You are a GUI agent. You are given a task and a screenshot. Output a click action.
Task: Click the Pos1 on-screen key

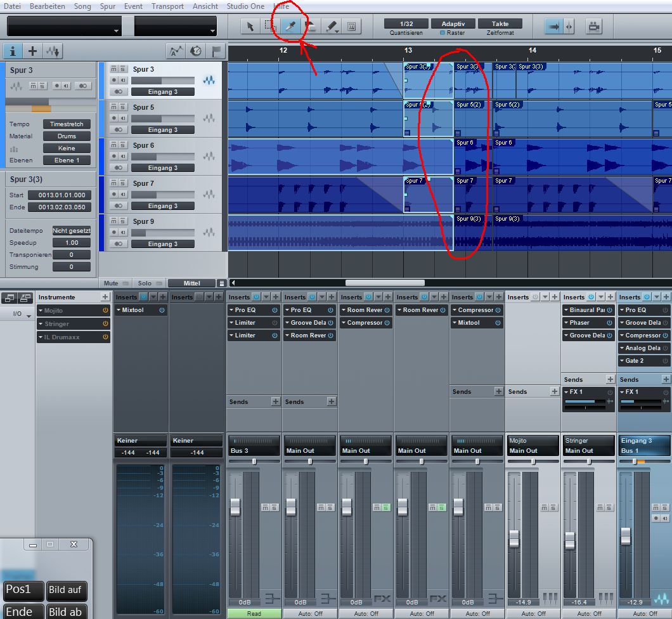[24, 590]
